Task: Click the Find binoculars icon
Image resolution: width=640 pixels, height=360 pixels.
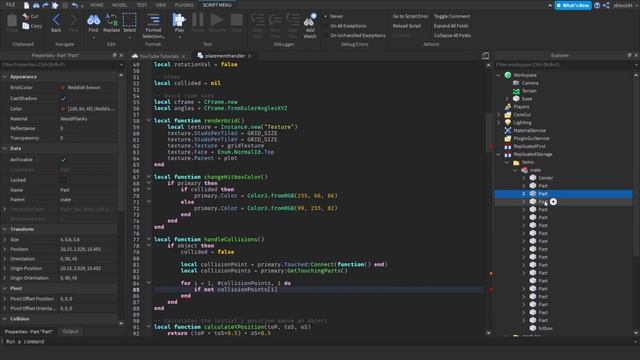Action: pyautogui.click(x=93, y=20)
